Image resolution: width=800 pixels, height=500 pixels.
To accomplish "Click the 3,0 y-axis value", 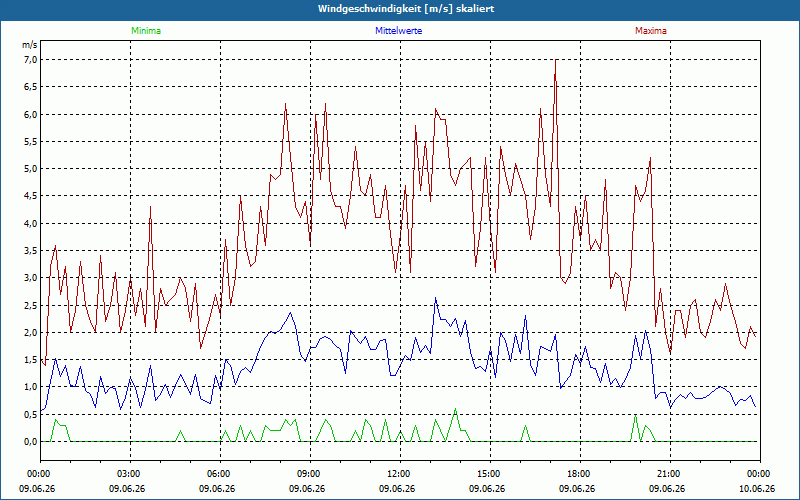I will tap(31, 278).
